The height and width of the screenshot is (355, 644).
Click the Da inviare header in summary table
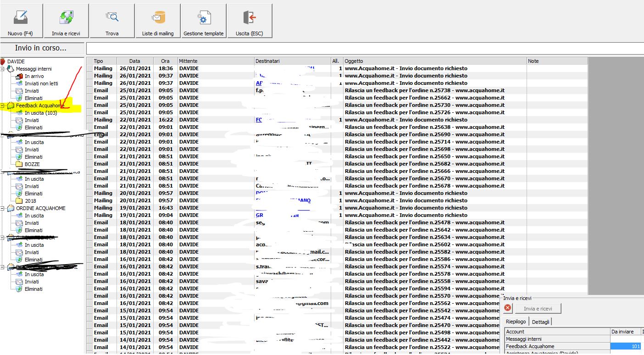click(626, 332)
